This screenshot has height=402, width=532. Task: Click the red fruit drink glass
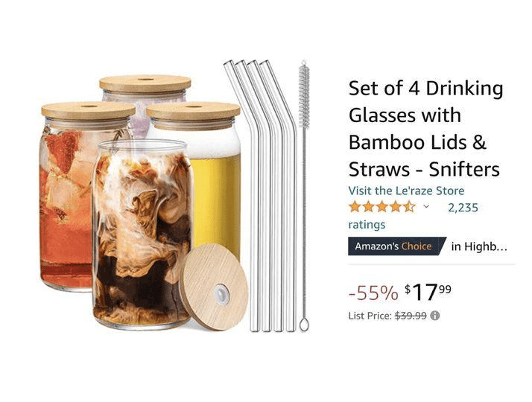point(66,203)
